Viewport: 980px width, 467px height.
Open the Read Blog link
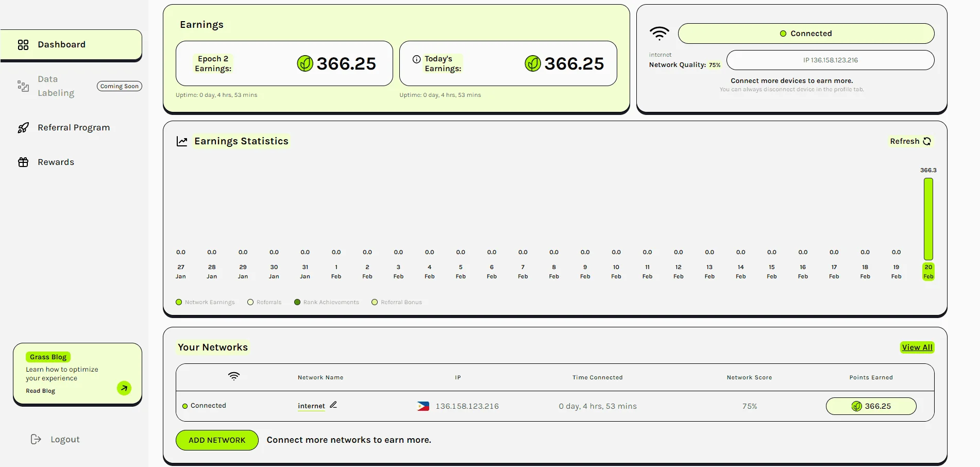point(41,391)
